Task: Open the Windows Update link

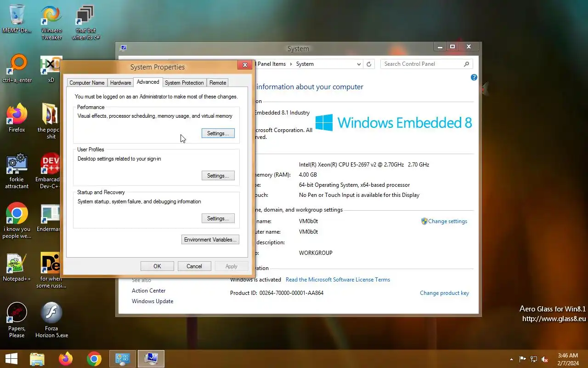Action: (x=153, y=301)
